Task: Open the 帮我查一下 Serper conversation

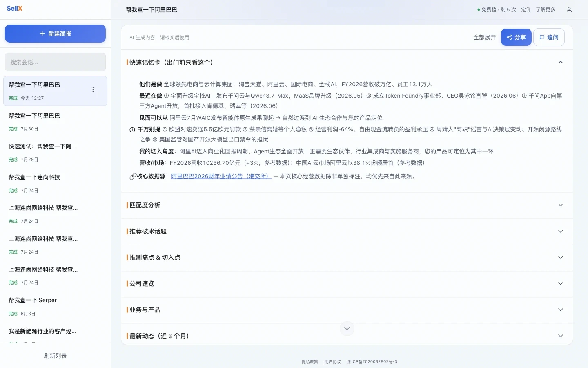Action: [55, 306]
